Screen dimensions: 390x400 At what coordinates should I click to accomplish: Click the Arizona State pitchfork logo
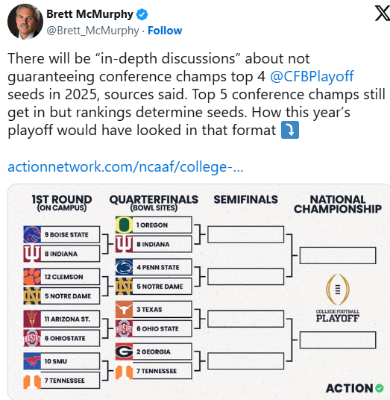pos(32,319)
